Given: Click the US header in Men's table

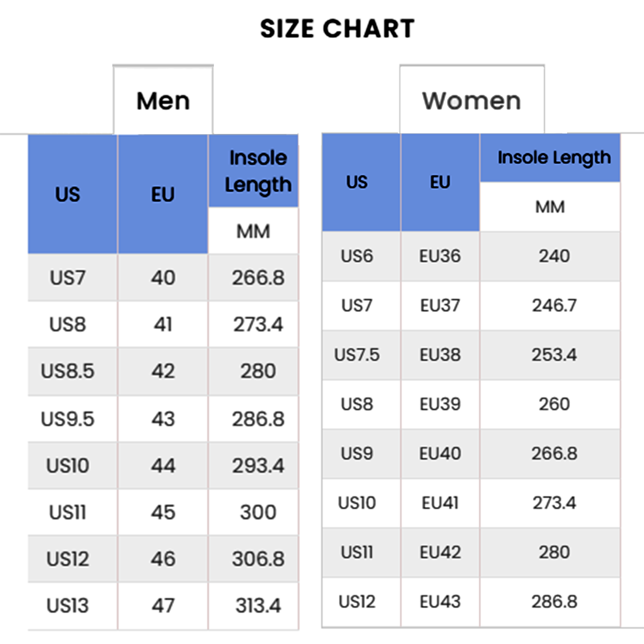Looking at the screenshot, I should coord(68,194).
